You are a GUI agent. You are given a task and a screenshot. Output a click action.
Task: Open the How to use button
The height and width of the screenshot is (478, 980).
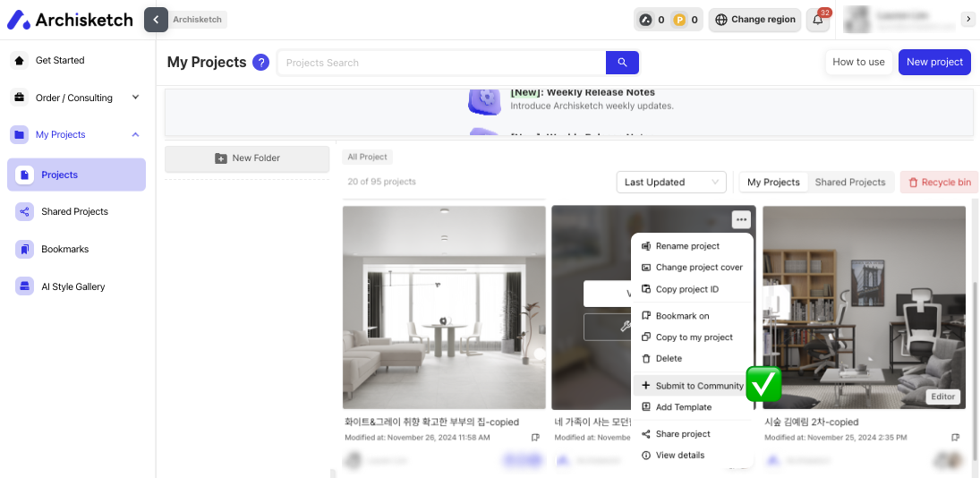pos(859,62)
